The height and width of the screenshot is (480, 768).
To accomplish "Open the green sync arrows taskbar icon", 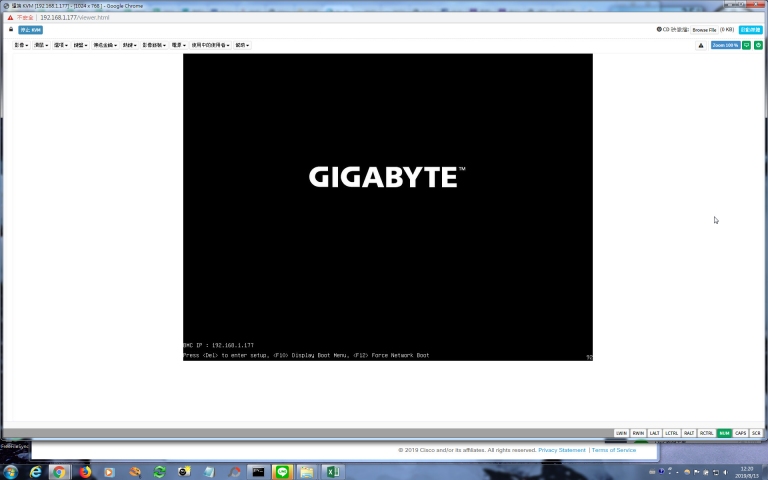I will coord(160,472).
